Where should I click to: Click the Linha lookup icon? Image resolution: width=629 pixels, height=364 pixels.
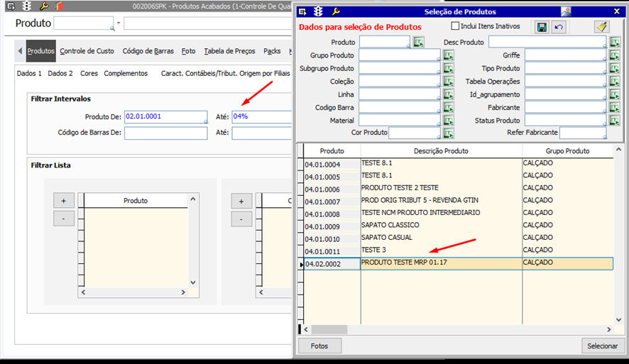(x=448, y=94)
